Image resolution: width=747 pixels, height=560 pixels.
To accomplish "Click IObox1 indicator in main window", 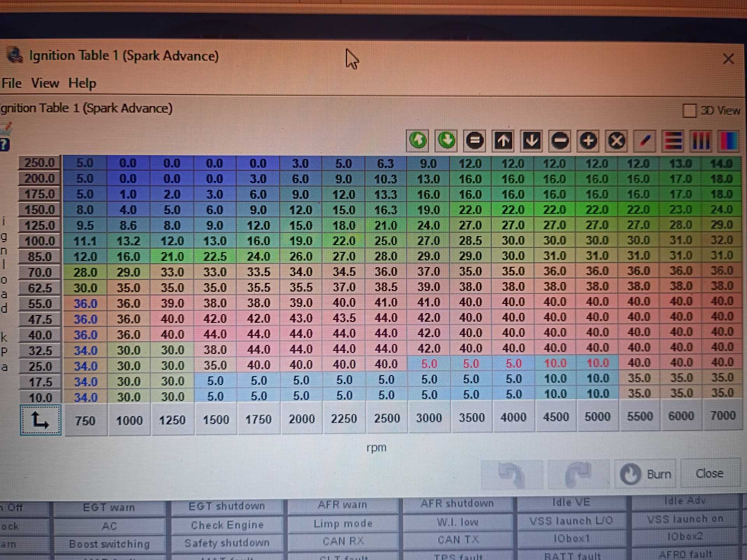I will 571,538.
